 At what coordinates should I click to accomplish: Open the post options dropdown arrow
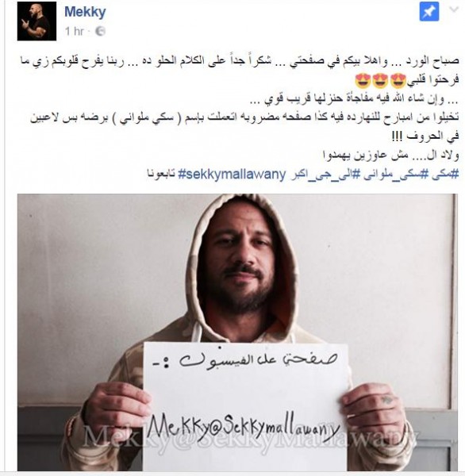pos(454,10)
